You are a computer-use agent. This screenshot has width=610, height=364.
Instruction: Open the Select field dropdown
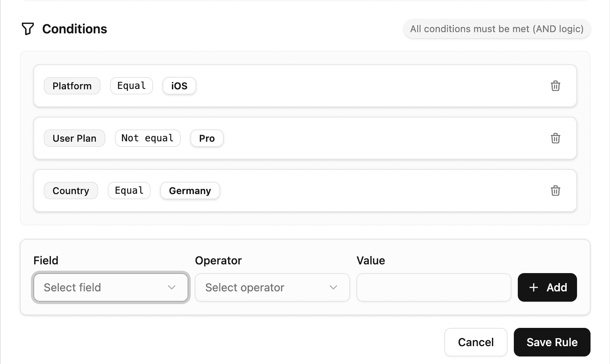pyautogui.click(x=110, y=287)
